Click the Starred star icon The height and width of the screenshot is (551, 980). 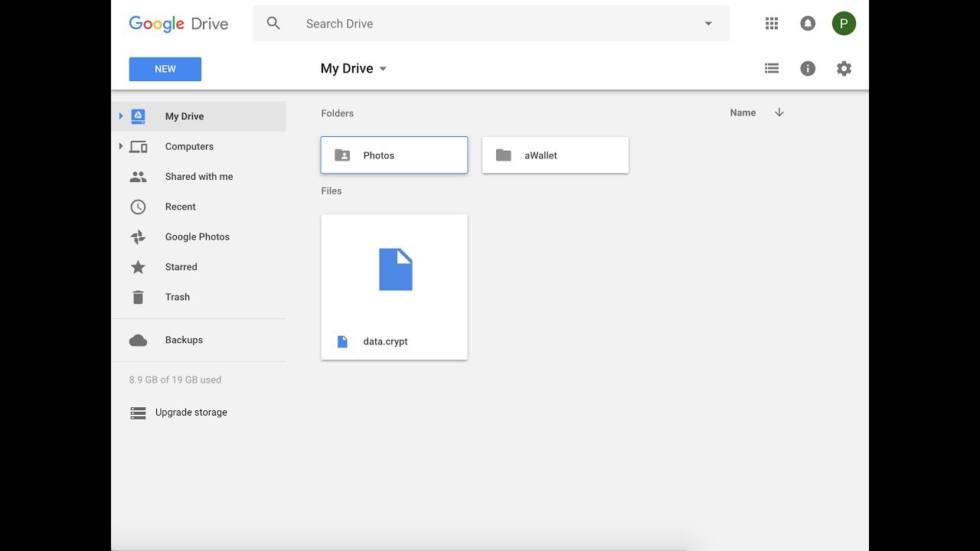point(138,266)
